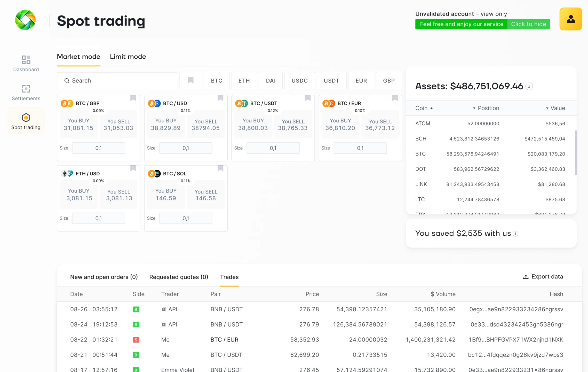The width and height of the screenshot is (588, 372).
Task: Toggle bookmark on the ETH / USD card
Action: [x=133, y=168]
